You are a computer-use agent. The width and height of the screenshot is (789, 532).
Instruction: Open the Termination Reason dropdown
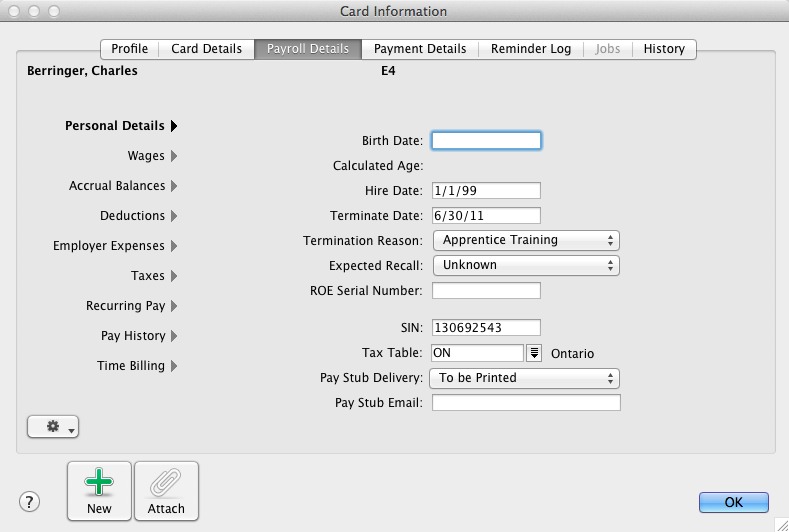[x=526, y=240]
